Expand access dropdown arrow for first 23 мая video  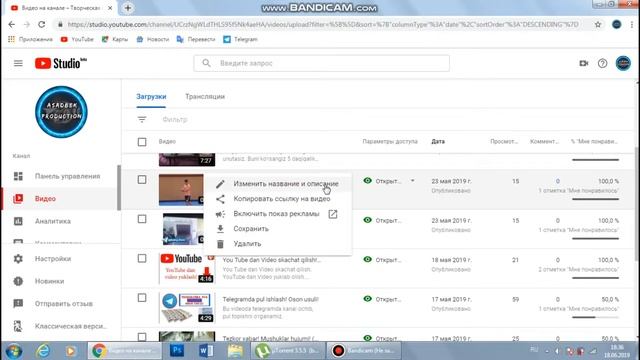(x=413, y=181)
